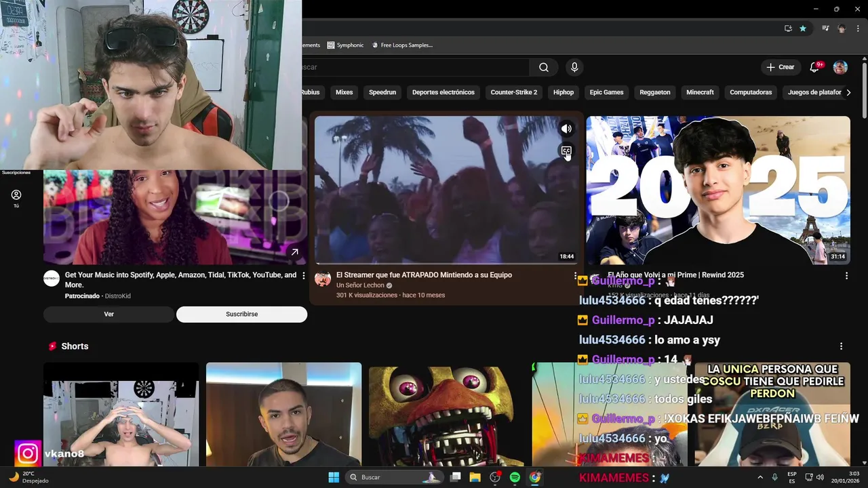Click the Tú sidebar icon

[x=16, y=199]
